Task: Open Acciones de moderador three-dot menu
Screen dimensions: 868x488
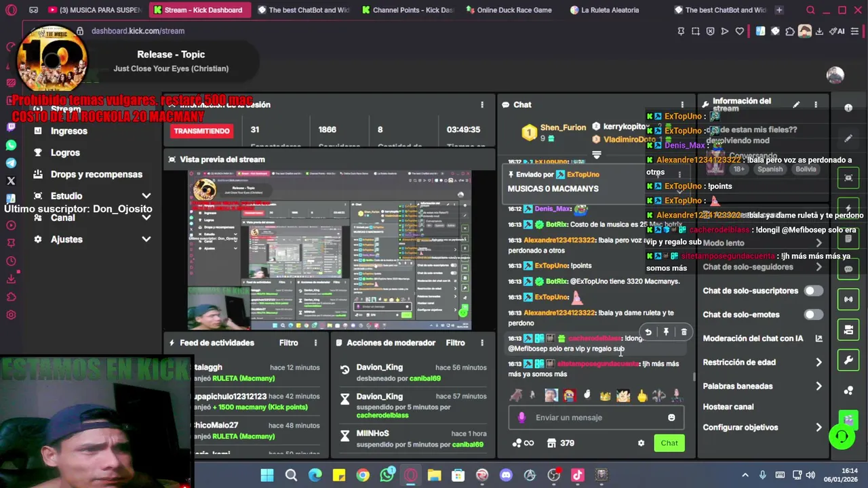Action: pyautogui.click(x=482, y=343)
